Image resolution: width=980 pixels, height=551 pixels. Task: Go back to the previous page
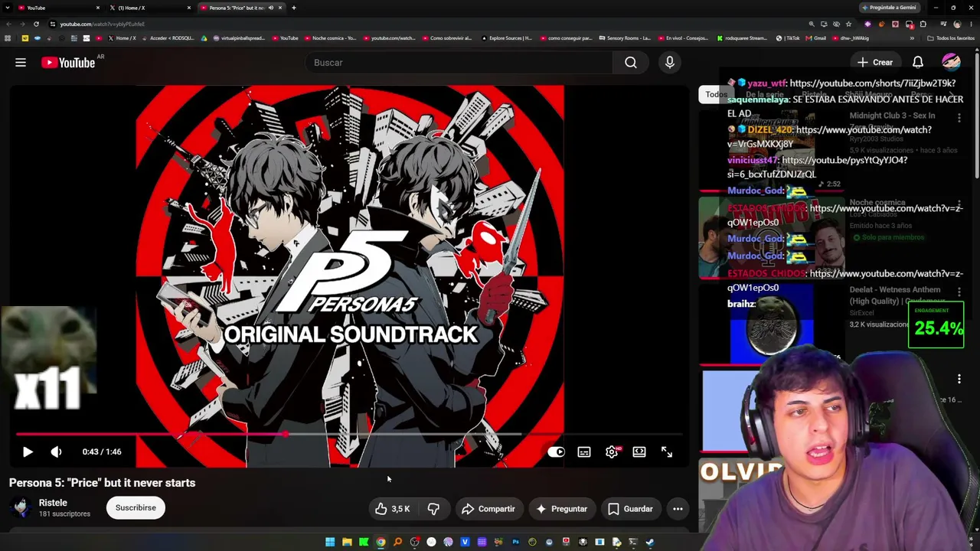[8, 24]
